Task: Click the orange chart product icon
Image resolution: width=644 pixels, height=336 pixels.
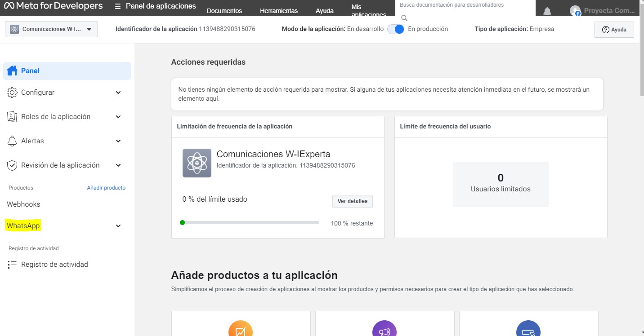Action: point(240,328)
